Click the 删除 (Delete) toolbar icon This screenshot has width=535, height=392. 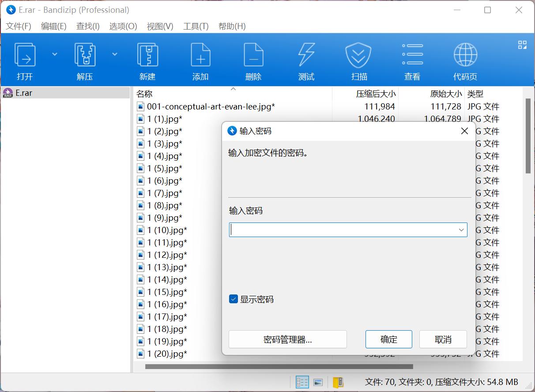point(253,55)
